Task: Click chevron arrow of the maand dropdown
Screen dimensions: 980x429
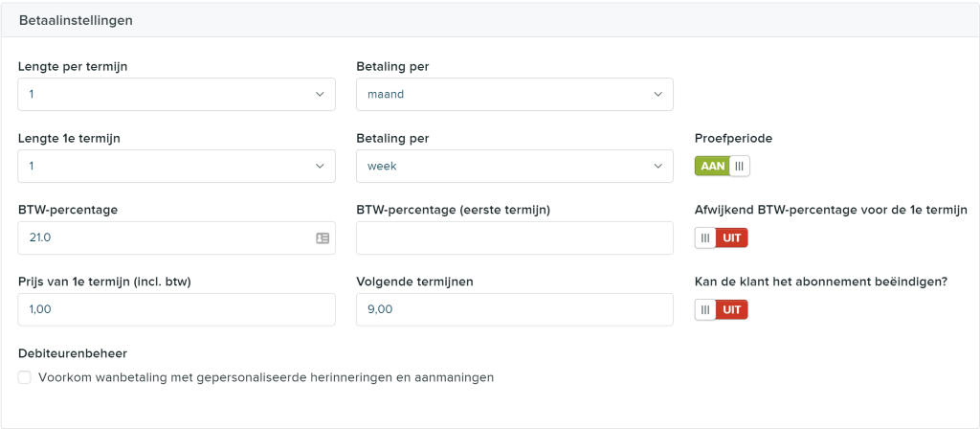Action: coord(657,95)
